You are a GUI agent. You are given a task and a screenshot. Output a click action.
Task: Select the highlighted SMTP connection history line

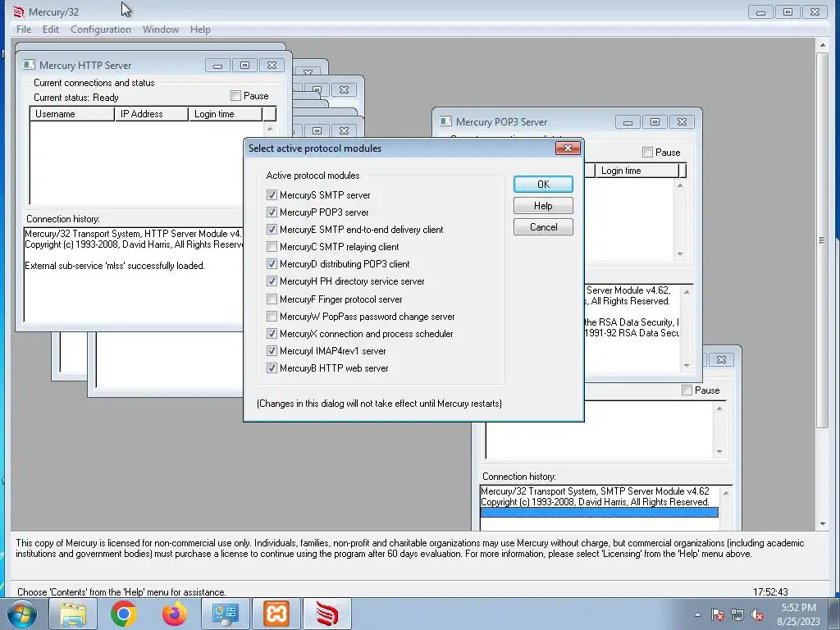(600, 512)
